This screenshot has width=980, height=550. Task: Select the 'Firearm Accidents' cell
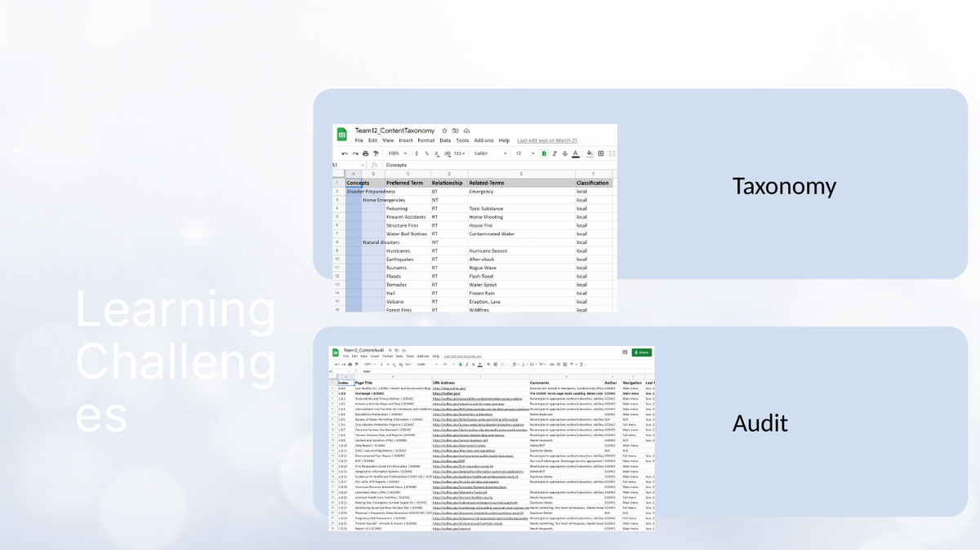(x=407, y=217)
